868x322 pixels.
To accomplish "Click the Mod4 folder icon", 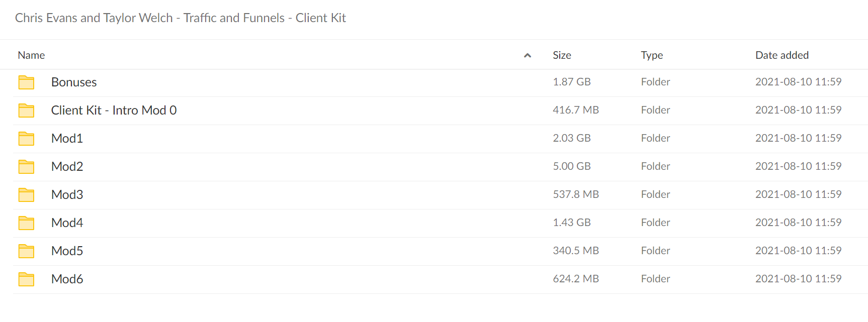I will [x=26, y=223].
